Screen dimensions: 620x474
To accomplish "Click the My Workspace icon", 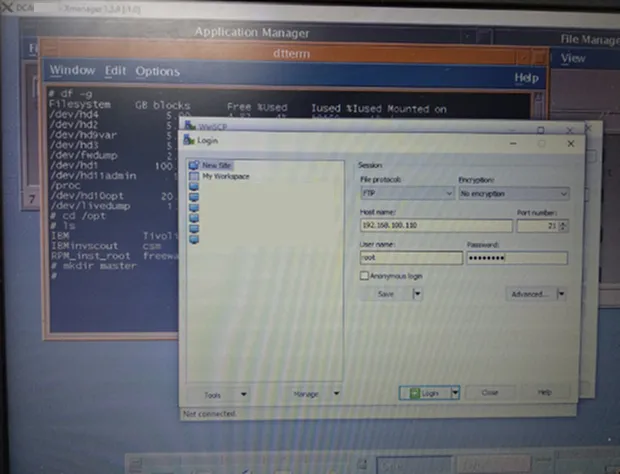I will coord(194,176).
